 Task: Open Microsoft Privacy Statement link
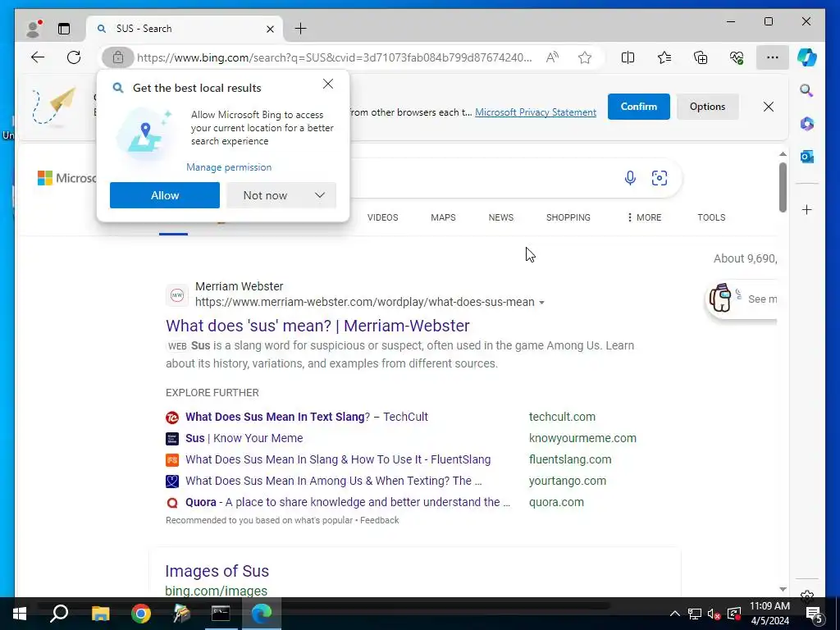535,112
